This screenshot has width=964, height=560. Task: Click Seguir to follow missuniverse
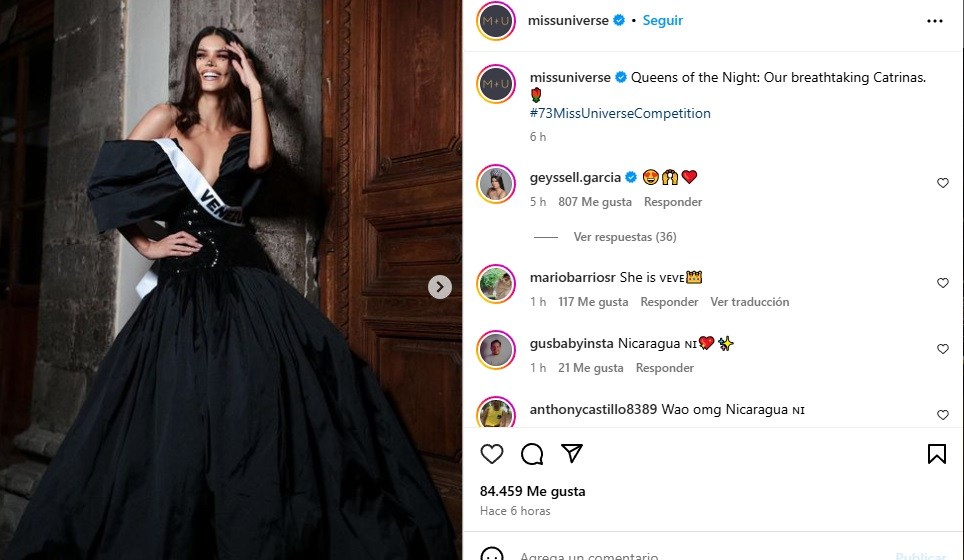point(663,20)
